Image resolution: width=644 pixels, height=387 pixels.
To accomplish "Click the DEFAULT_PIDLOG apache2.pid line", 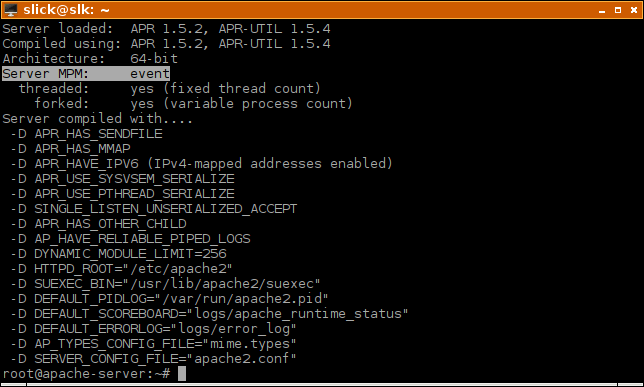I will click(169, 299).
